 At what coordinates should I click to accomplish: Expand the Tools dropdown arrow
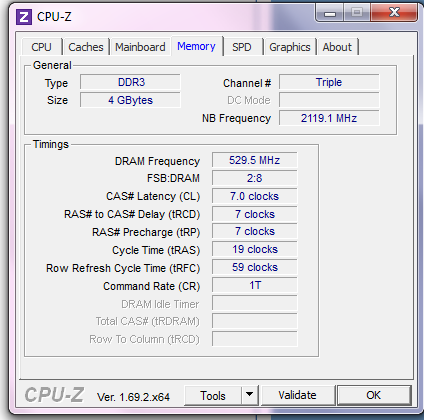[x=249, y=396]
